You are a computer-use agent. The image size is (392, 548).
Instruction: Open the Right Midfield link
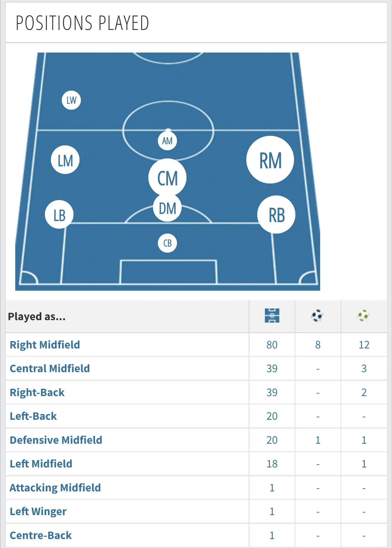tap(45, 345)
